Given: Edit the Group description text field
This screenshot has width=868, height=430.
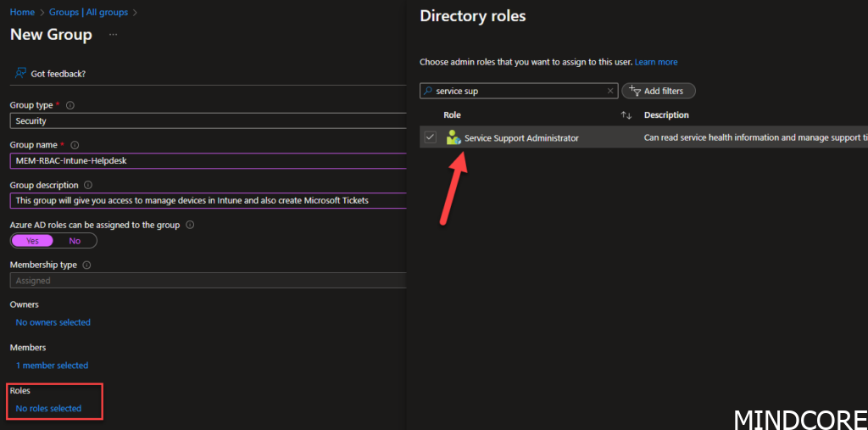Looking at the screenshot, I should click(209, 201).
